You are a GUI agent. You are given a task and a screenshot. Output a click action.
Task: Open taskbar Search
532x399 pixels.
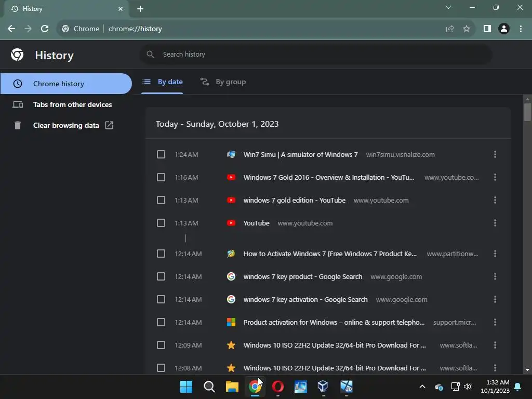point(209,387)
